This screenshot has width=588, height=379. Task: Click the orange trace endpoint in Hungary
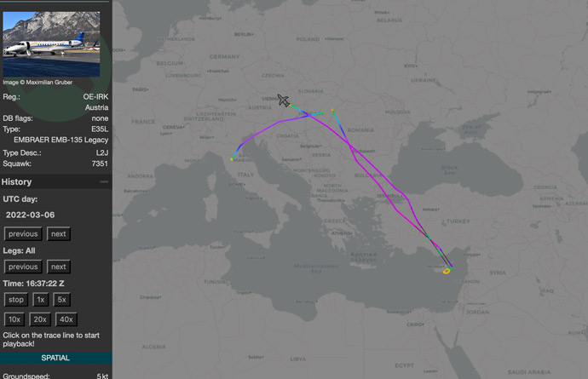(332, 111)
